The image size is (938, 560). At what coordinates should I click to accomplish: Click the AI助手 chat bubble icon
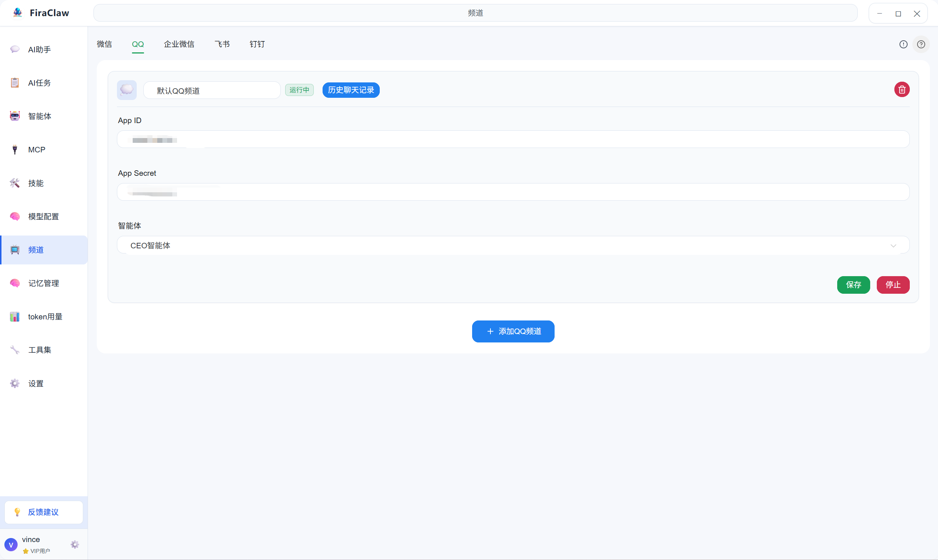tap(15, 49)
